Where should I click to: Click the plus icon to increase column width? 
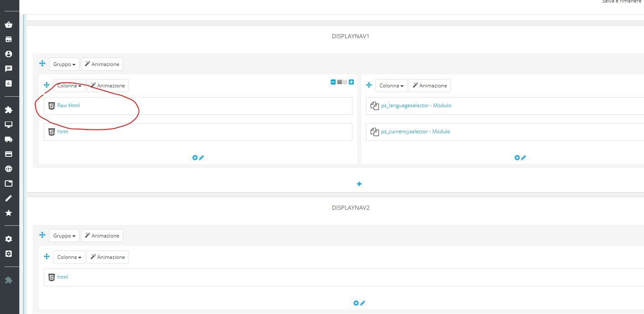click(x=351, y=82)
